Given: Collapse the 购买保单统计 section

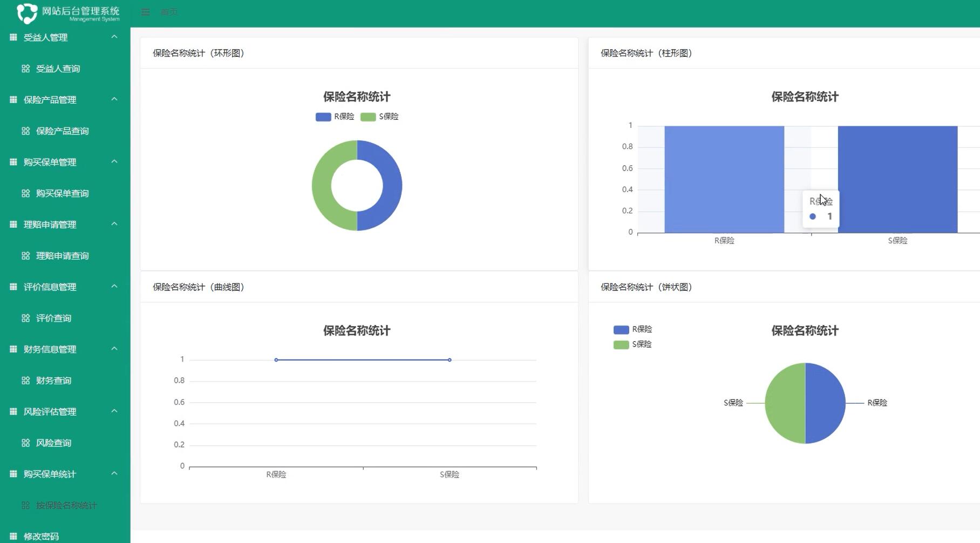Looking at the screenshot, I should (114, 473).
